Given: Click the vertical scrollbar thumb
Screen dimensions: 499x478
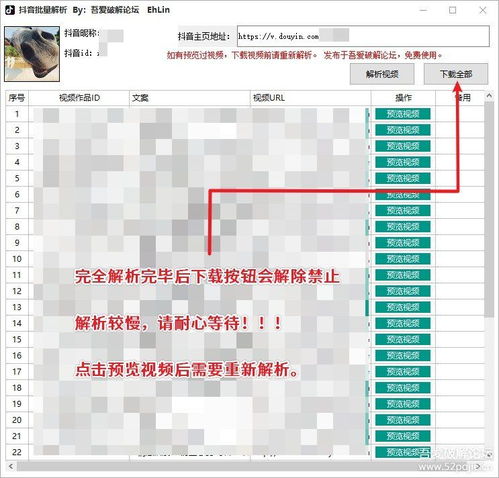Looking at the screenshot, I should tap(489, 209).
